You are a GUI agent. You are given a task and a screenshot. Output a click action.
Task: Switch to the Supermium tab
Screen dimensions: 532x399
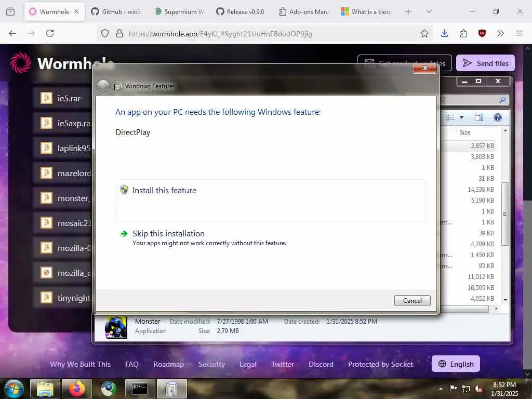(x=179, y=11)
